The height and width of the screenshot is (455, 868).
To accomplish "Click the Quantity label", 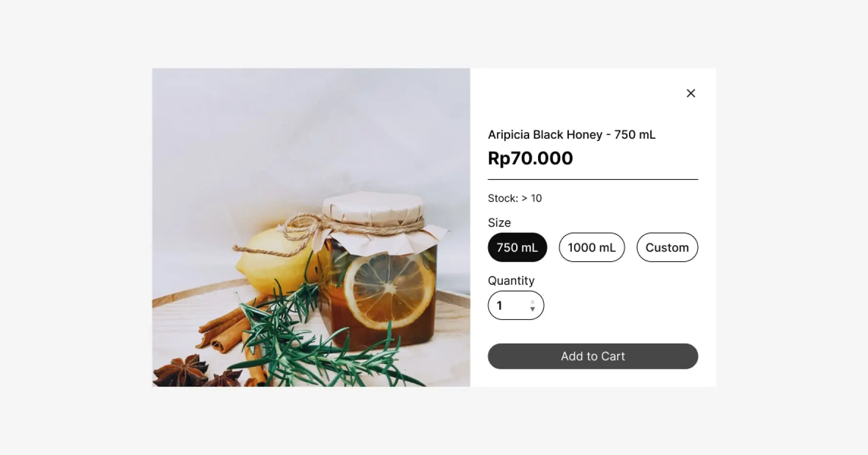I will click(x=511, y=280).
